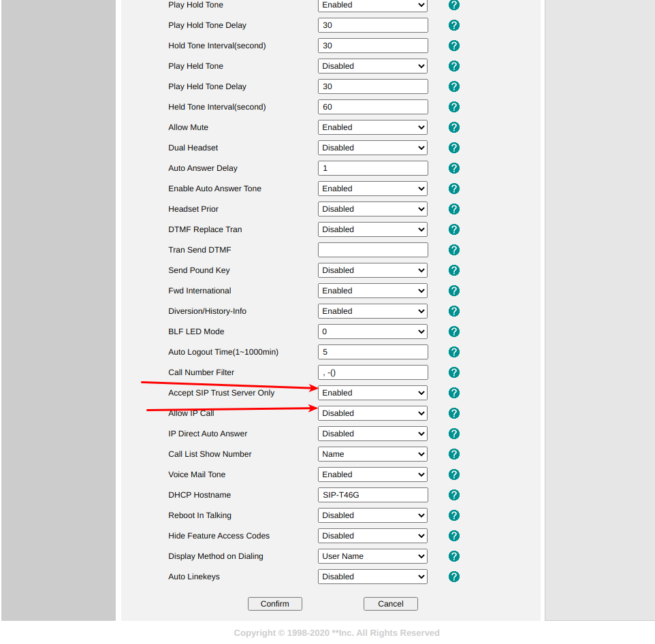The height and width of the screenshot is (644, 655).
Task: Click help icon beside DHCP Hostname
Action: coord(454,495)
